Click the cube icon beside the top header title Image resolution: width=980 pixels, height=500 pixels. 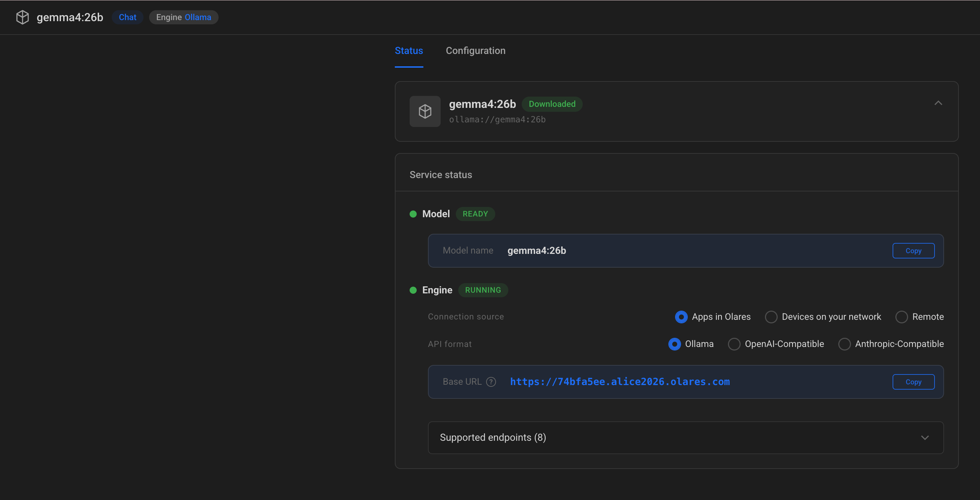pos(23,17)
